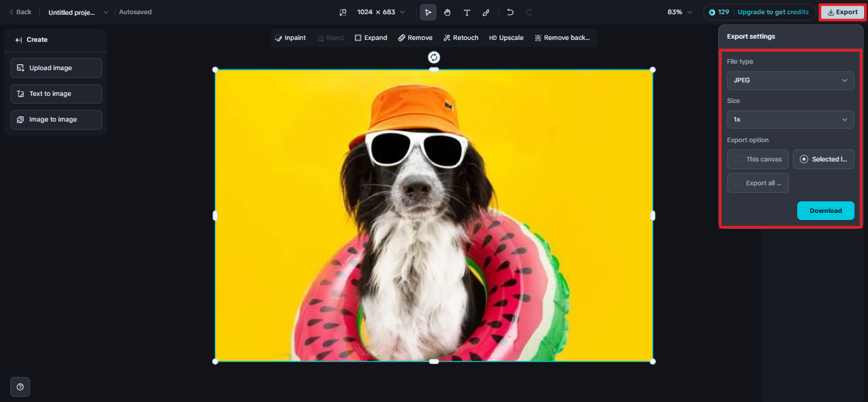Image resolution: width=868 pixels, height=402 pixels.
Task: Select the pointer Select tool
Action: coord(428,12)
